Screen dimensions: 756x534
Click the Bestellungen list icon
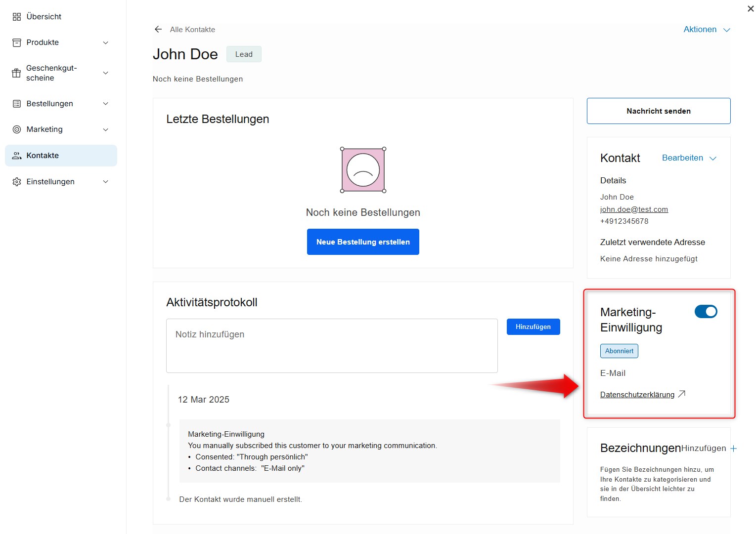tap(17, 104)
